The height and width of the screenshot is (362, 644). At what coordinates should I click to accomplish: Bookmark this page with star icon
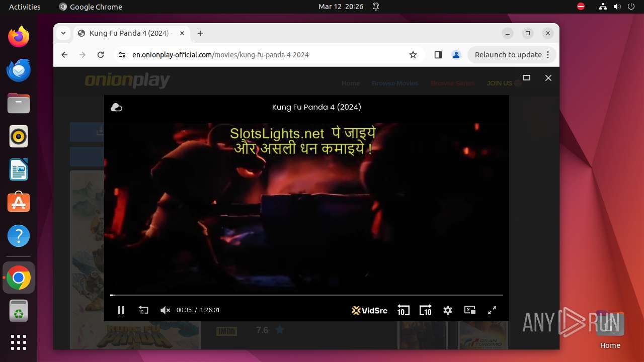pos(413,55)
